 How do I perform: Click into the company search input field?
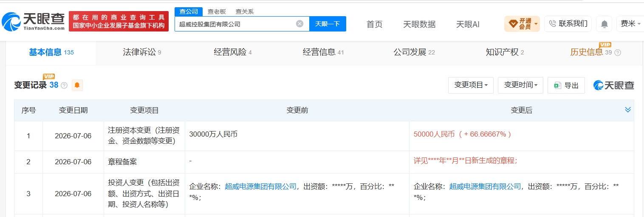[236, 24]
